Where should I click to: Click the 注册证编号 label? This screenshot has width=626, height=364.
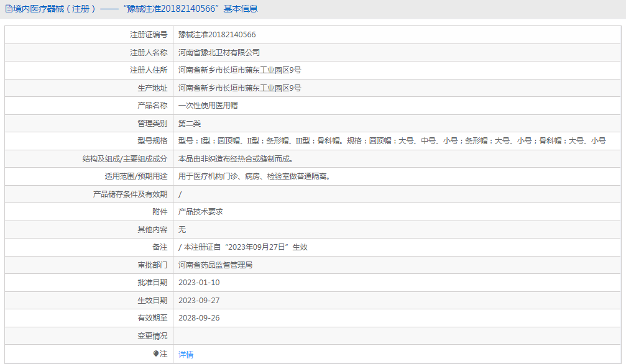(149, 35)
